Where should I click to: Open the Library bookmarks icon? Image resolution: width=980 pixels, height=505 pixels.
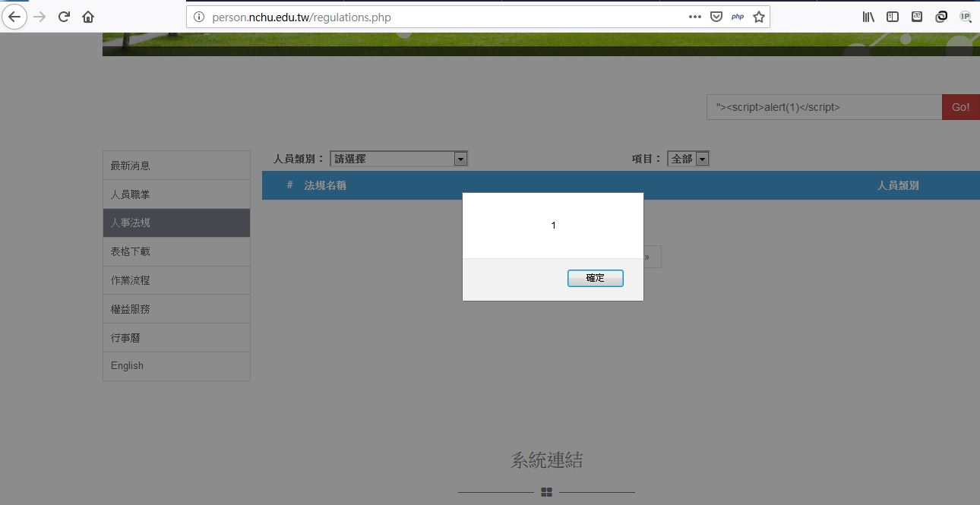click(x=868, y=17)
